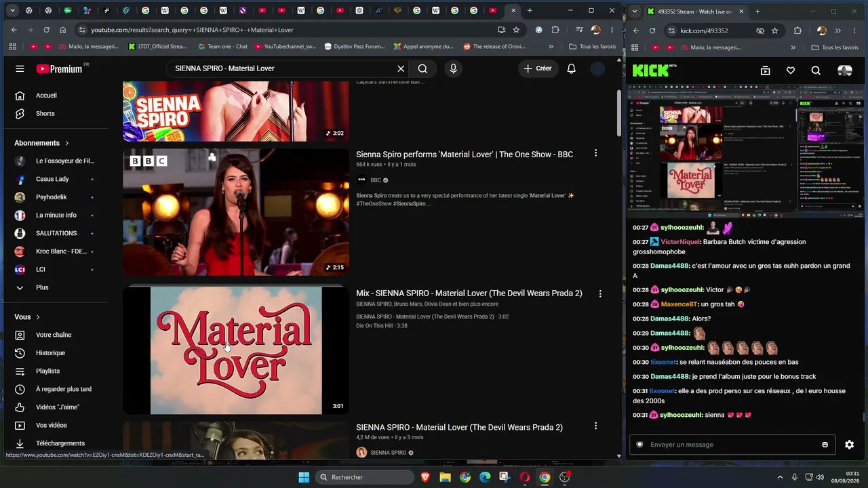Image resolution: width=868 pixels, height=488 pixels.
Task: Open the BBC channel link
Action: pos(376,180)
